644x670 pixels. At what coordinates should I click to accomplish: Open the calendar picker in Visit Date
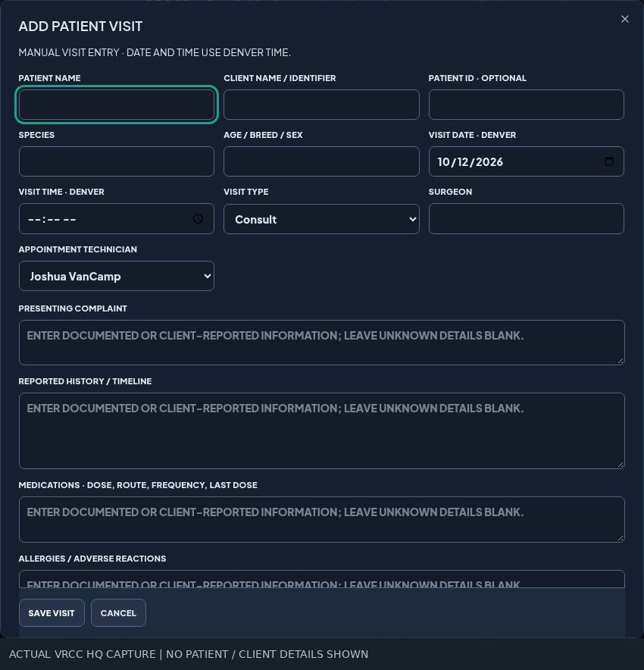coord(609,161)
